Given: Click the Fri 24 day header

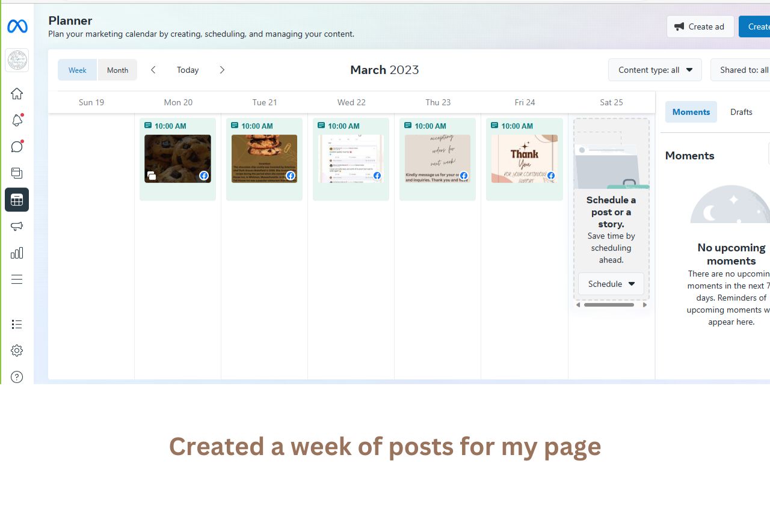Looking at the screenshot, I should point(525,102).
